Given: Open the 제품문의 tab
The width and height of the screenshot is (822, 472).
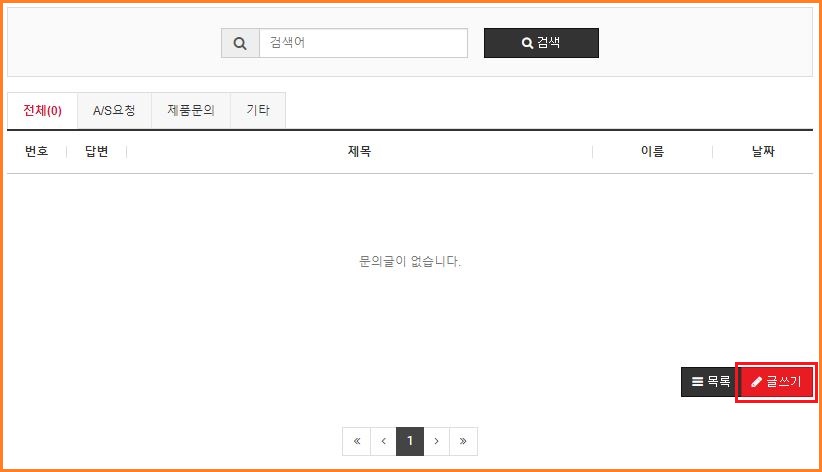Looking at the screenshot, I should [x=191, y=111].
